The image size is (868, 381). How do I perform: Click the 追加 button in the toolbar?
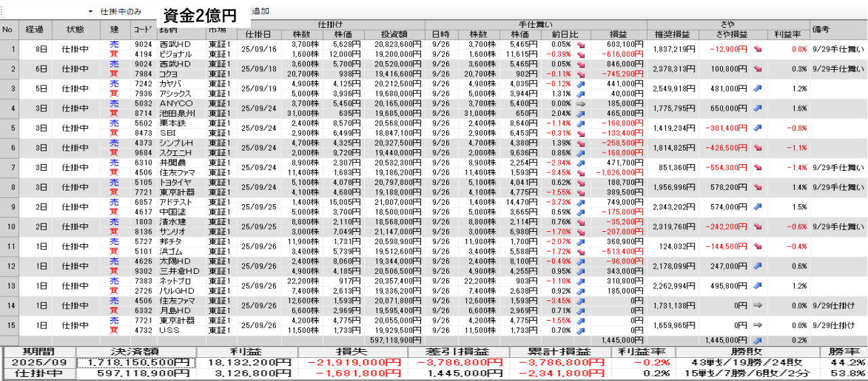point(260,12)
